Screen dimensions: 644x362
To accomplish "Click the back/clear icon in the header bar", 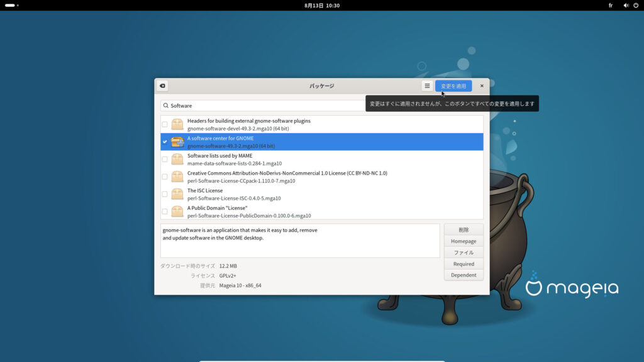I will click(163, 85).
